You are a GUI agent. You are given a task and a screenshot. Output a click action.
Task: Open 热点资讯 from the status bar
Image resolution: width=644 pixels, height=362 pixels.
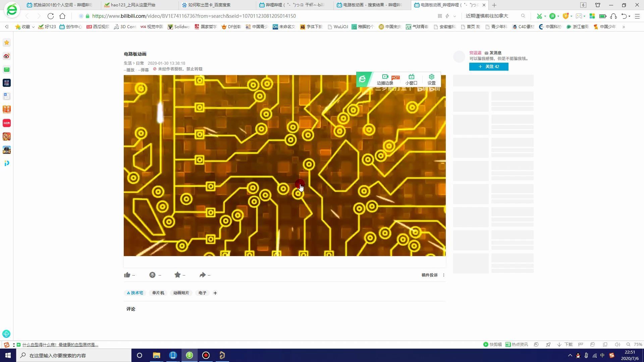pos(518,344)
